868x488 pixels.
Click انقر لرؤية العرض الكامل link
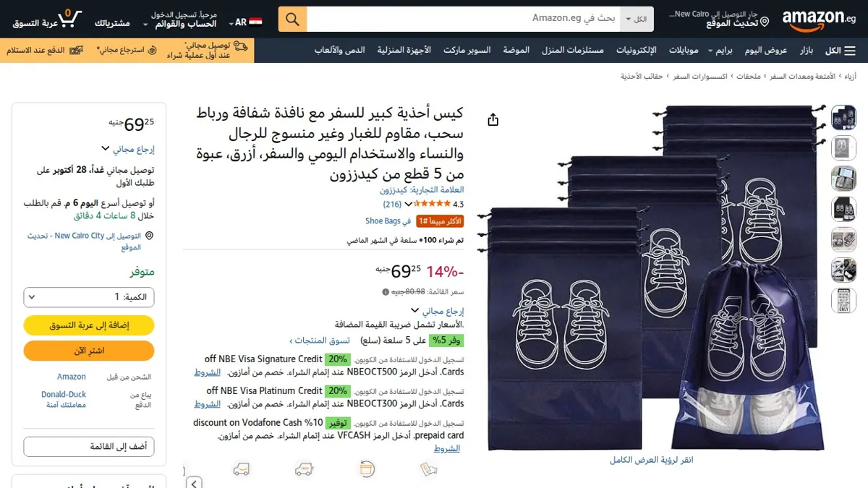point(652,460)
